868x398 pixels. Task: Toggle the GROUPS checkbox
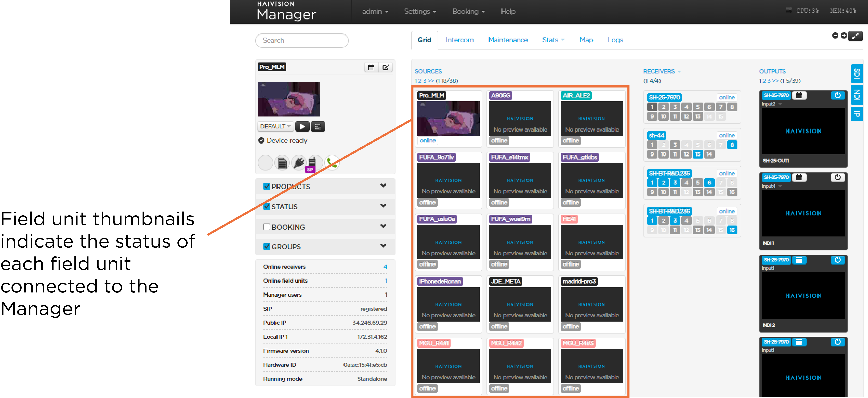pyautogui.click(x=267, y=247)
